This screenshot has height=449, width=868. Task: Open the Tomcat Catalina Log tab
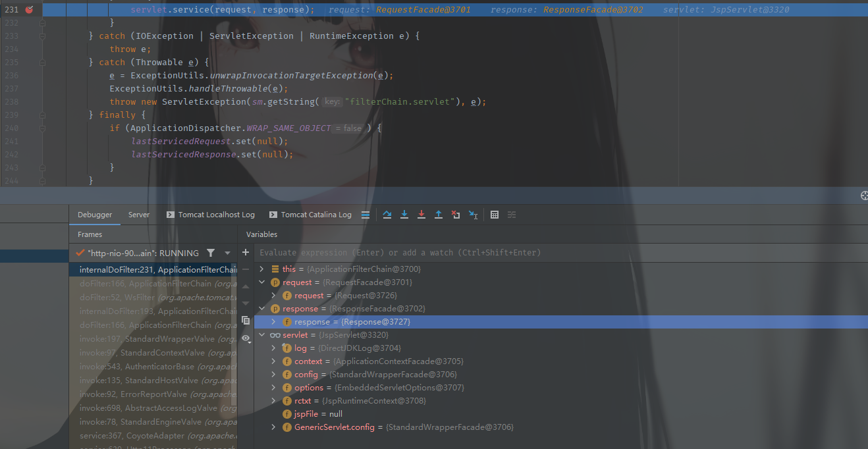(310, 215)
